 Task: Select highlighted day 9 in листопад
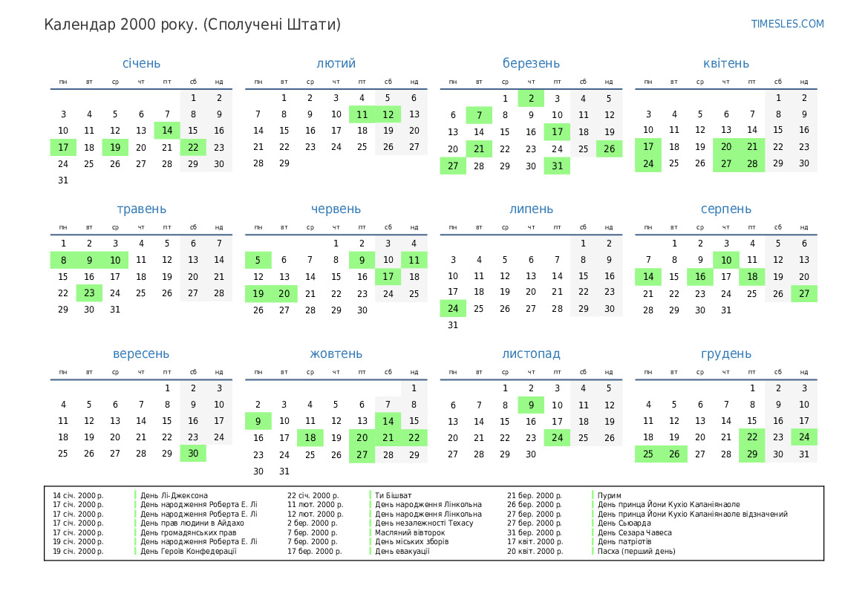coord(531,405)
